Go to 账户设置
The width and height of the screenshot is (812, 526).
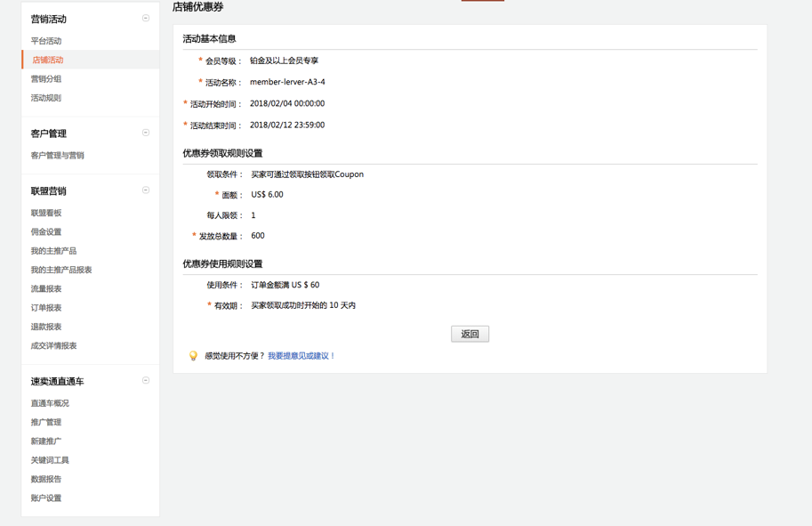pos(46,498)
